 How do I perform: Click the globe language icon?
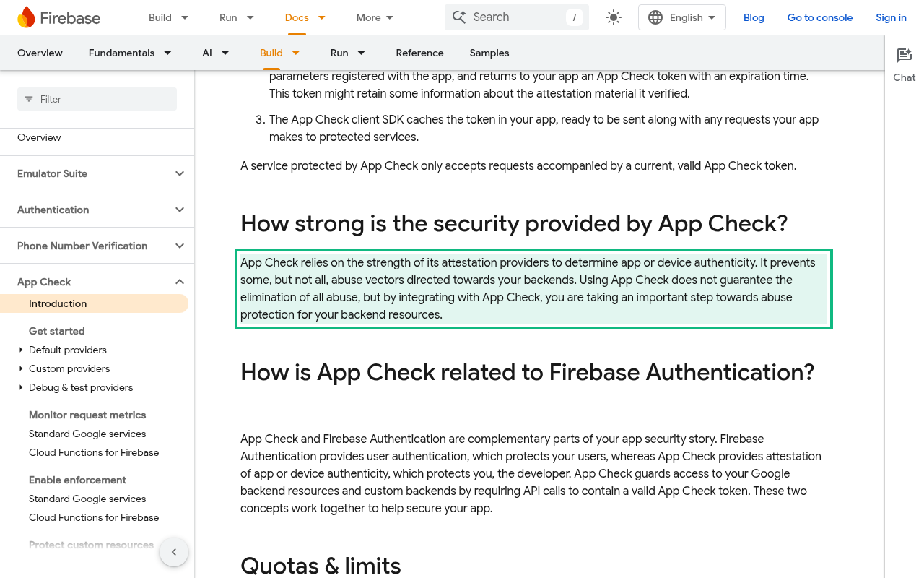pyautogui.click(x=655, y=17)
